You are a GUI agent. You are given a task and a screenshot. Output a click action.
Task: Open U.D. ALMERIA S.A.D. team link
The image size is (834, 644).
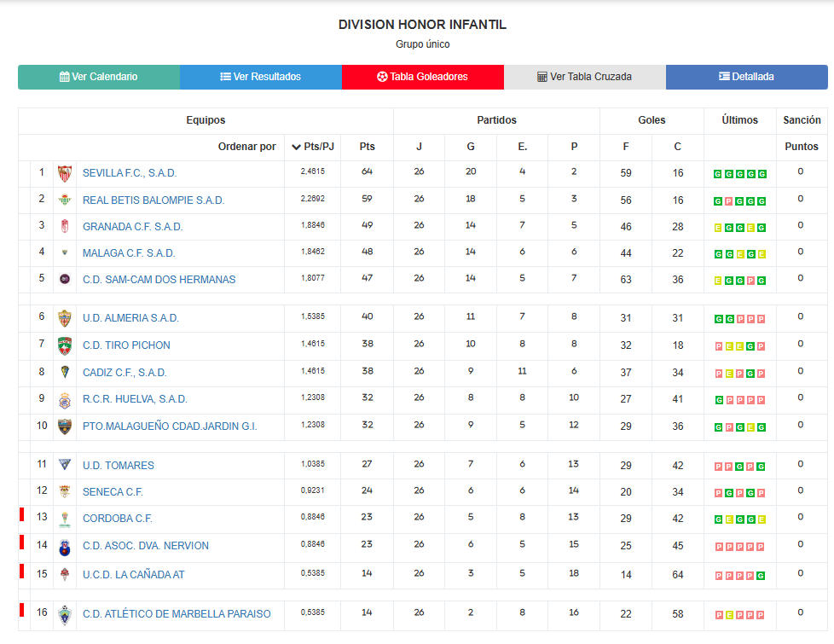(130, 318)
